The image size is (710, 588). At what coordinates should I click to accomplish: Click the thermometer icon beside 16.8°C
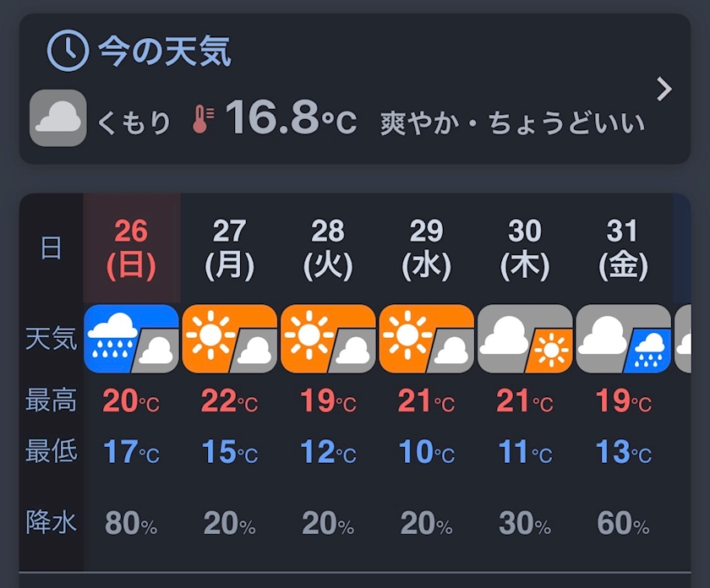click(x=202, y=119)
